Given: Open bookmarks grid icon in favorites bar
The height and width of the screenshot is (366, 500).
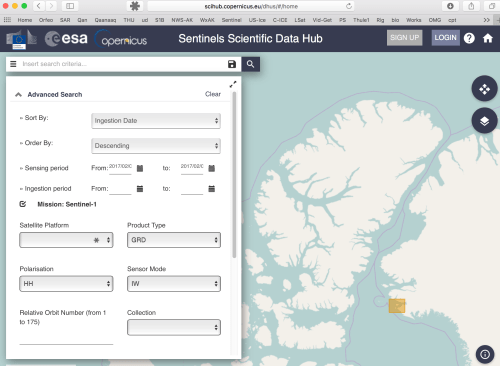Looking at the screenshot, I should [x=7, y=20].
